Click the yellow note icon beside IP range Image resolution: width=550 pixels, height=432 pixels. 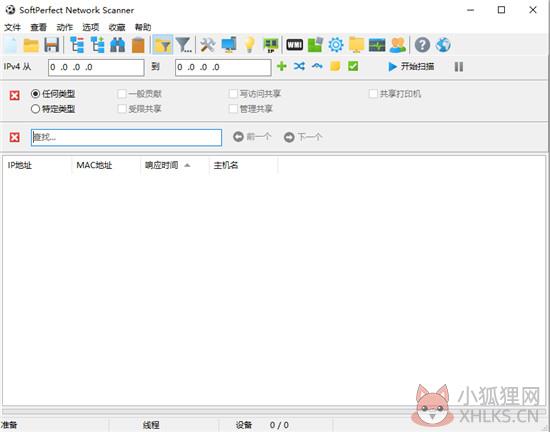[335, 66]
